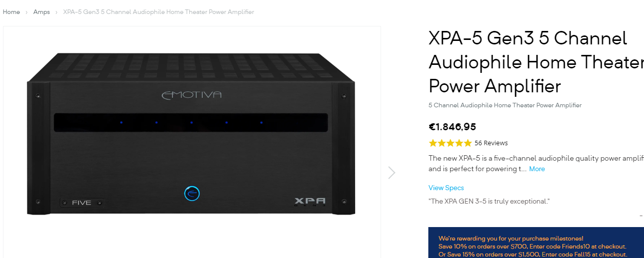Open the View Specs link
This screenshot has width=644, height=258.
446,188
